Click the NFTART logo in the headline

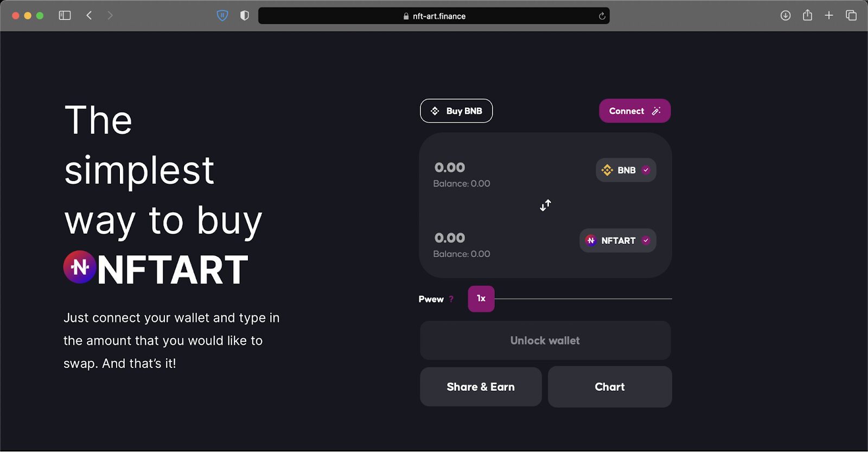coord(80,267)
